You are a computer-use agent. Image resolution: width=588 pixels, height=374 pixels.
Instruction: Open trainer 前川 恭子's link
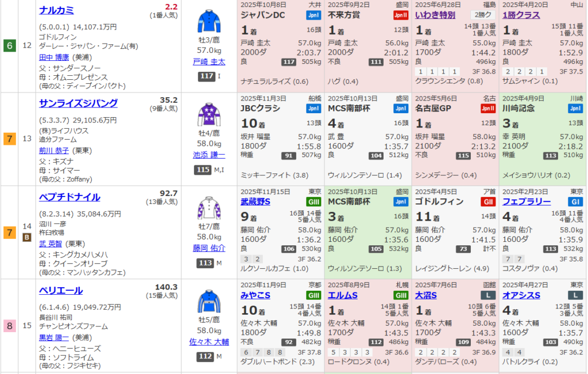point(57,151)
